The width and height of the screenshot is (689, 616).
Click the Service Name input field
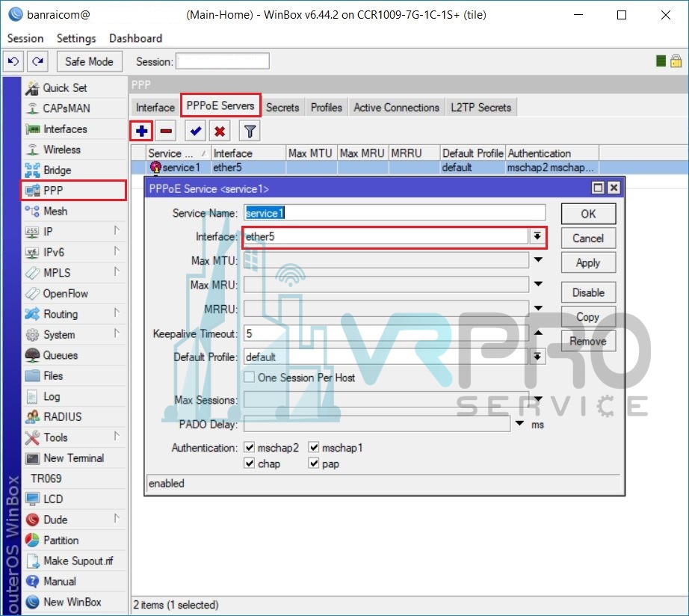pyautogui.click(x=395, y=213)
